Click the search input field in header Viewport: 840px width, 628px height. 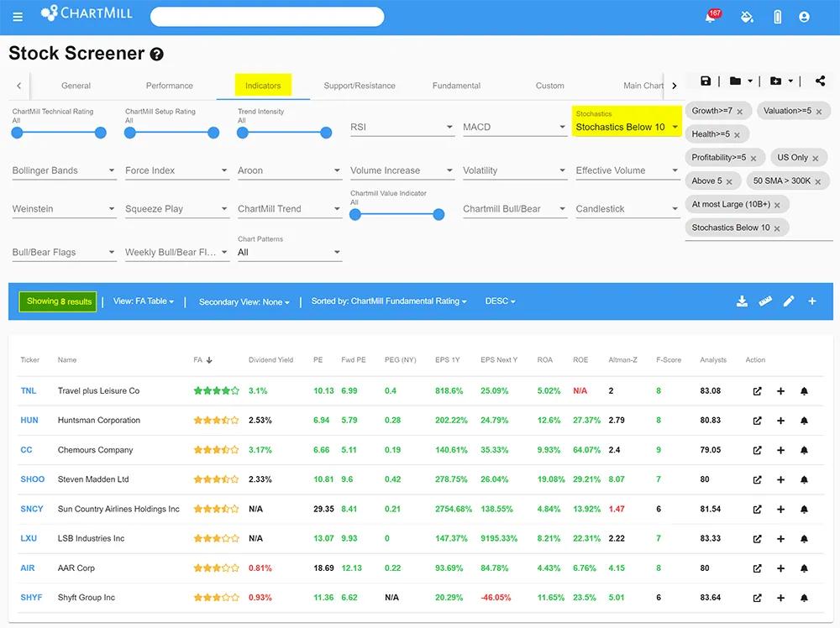[267, 17]
